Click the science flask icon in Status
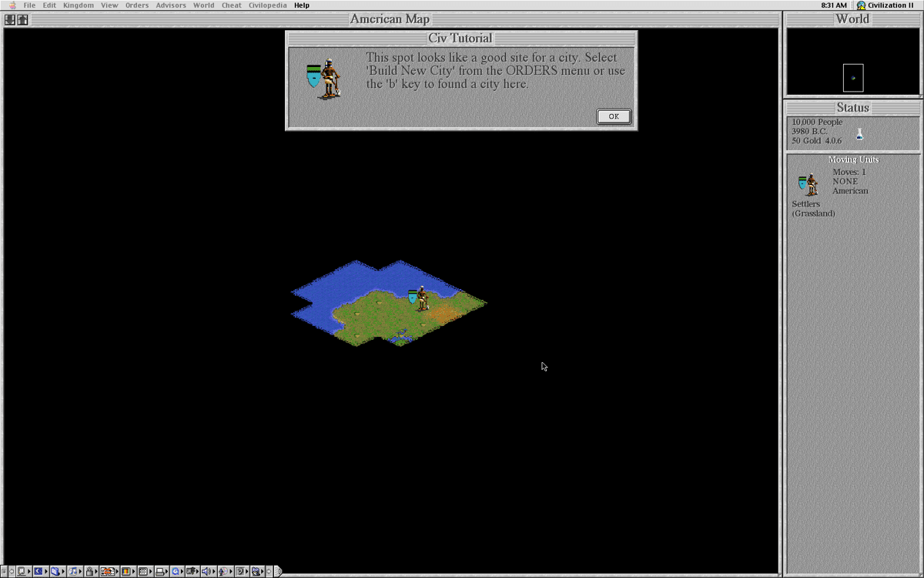The width and height of the screenshot is (924, 578). (x=859, y=134)
